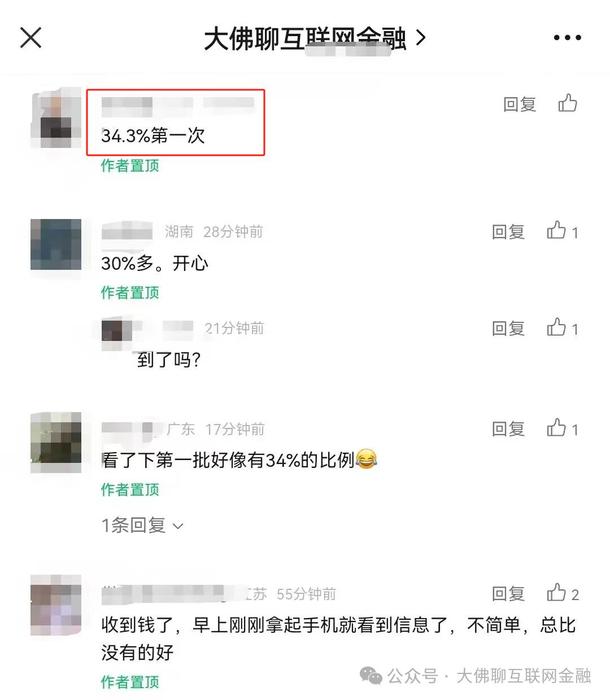The height and width of the screenshot is (700, 610).
Task: Close the comments page with X icon
Action: point(30,38)
